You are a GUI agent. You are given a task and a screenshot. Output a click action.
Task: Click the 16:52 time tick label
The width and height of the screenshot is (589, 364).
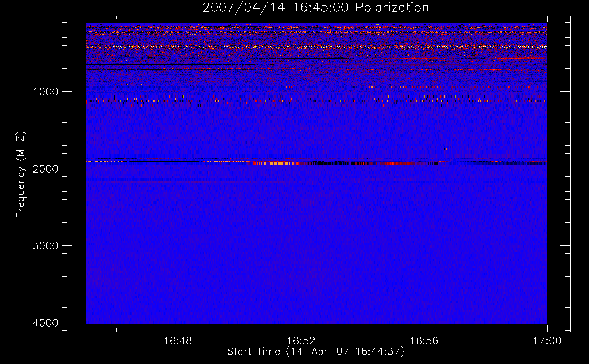[301, 341]
